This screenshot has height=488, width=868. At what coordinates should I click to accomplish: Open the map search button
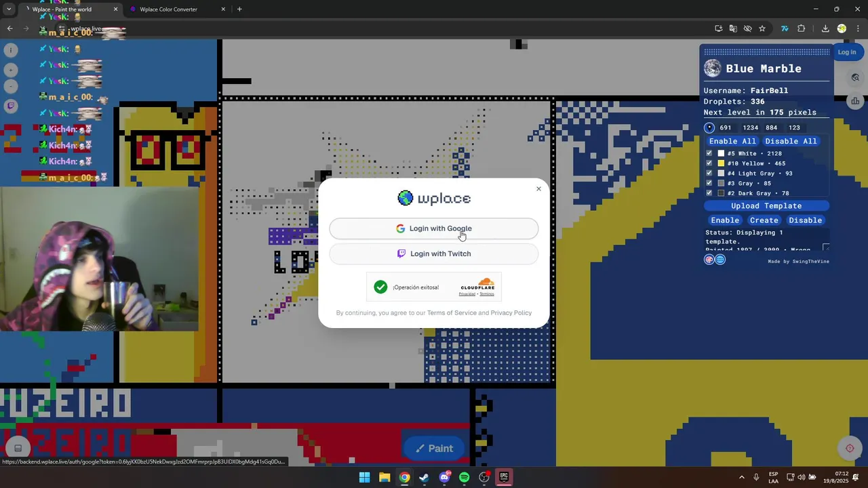tap(855, 77)
